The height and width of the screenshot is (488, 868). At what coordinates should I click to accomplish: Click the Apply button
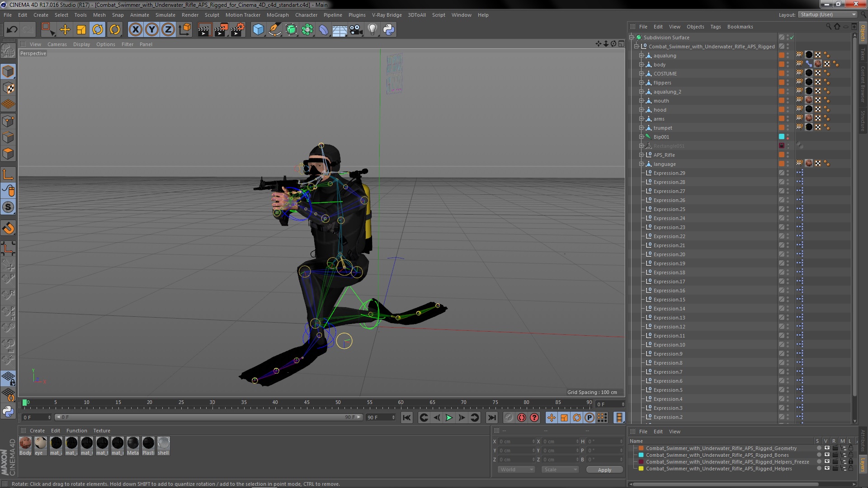click(604, 470)
